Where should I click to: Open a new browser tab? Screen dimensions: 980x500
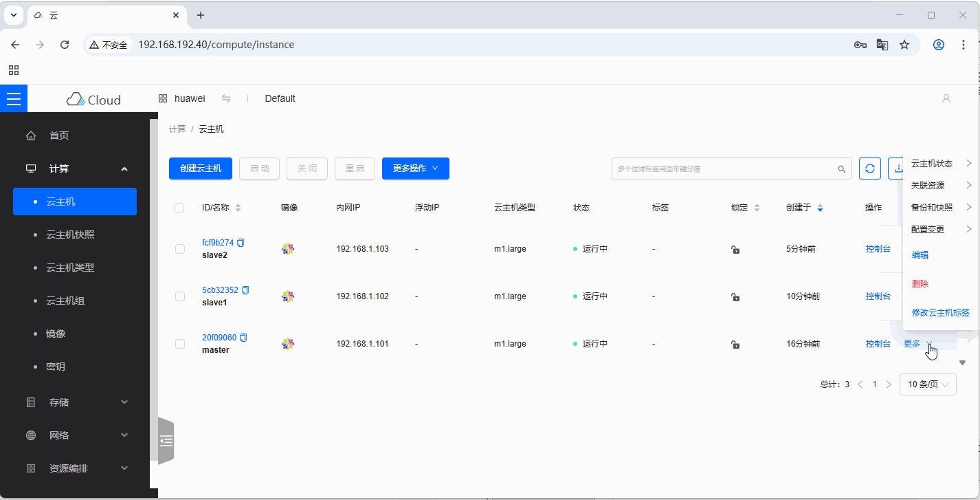point(201,15)
